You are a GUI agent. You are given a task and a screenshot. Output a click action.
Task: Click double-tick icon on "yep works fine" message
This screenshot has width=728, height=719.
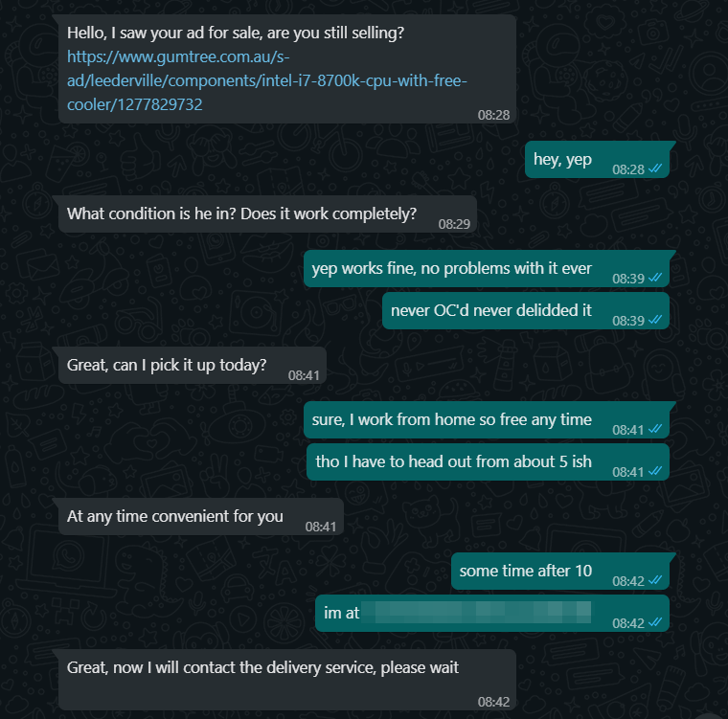point(655,277)
